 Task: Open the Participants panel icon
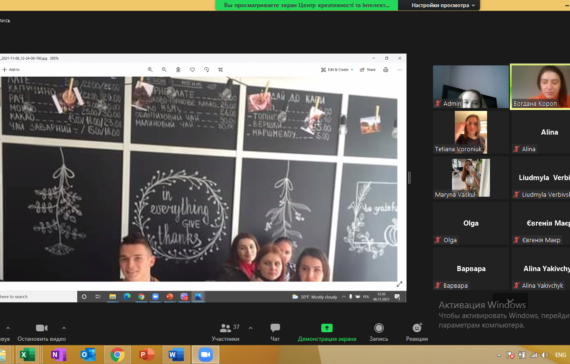(226, 328)
